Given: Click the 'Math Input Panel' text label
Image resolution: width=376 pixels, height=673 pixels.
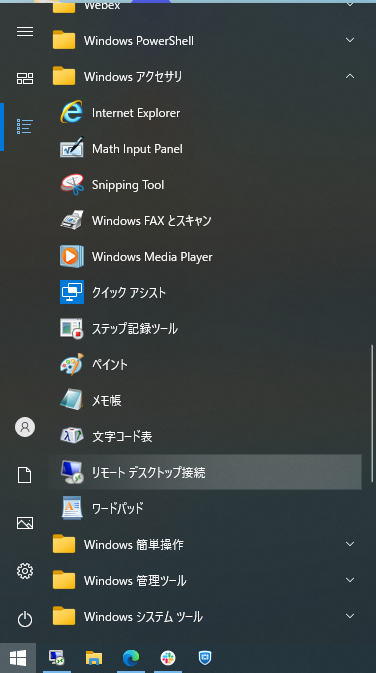Looking at the screenshot, I should pyautogui.click(x=137, y=149).
